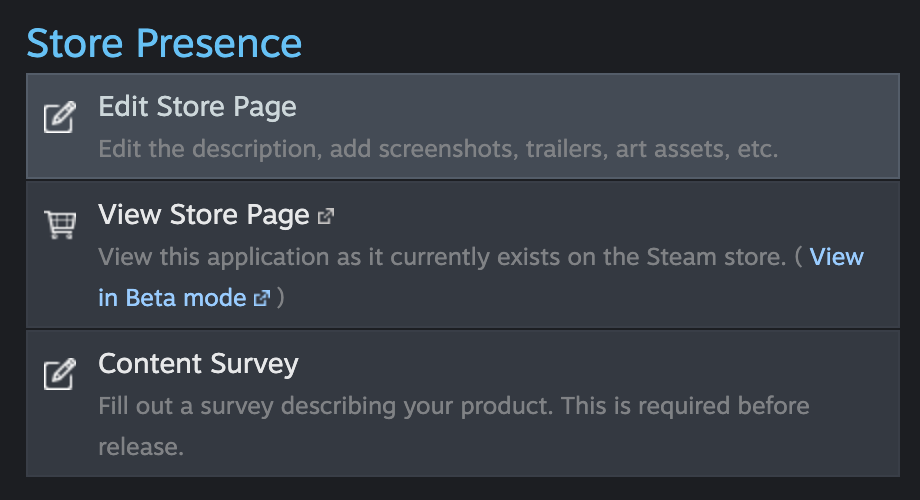Click 'Steam store.' in View Store description
This screenshot has height=500, width=920.
pyautogui.click(x=716, y=257)
